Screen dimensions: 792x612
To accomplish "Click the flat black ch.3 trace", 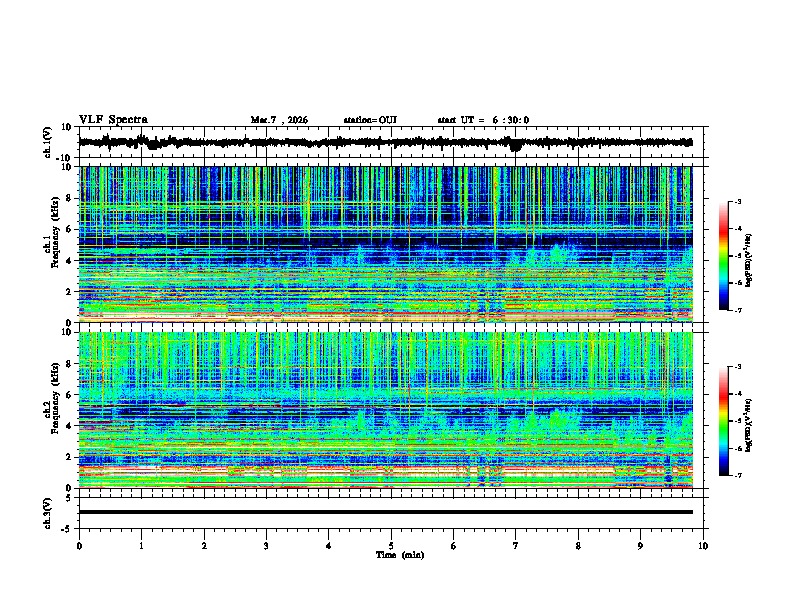I will point(386,512).
